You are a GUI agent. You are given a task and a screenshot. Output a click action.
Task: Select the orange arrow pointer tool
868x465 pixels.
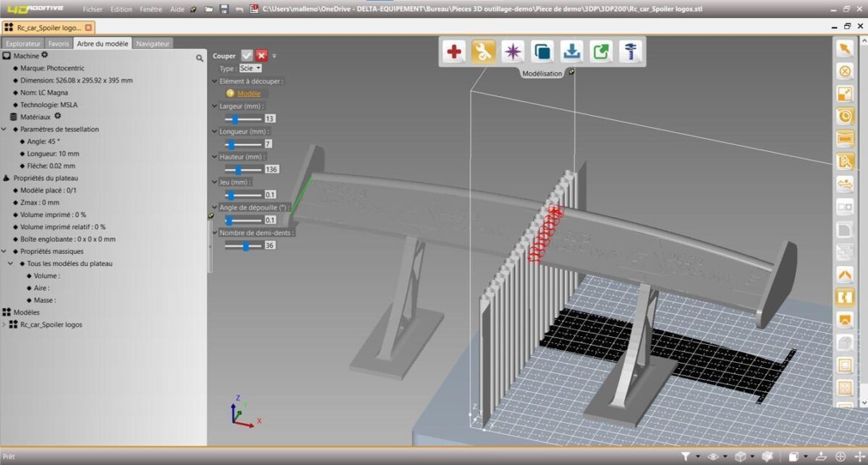[844, 48]
